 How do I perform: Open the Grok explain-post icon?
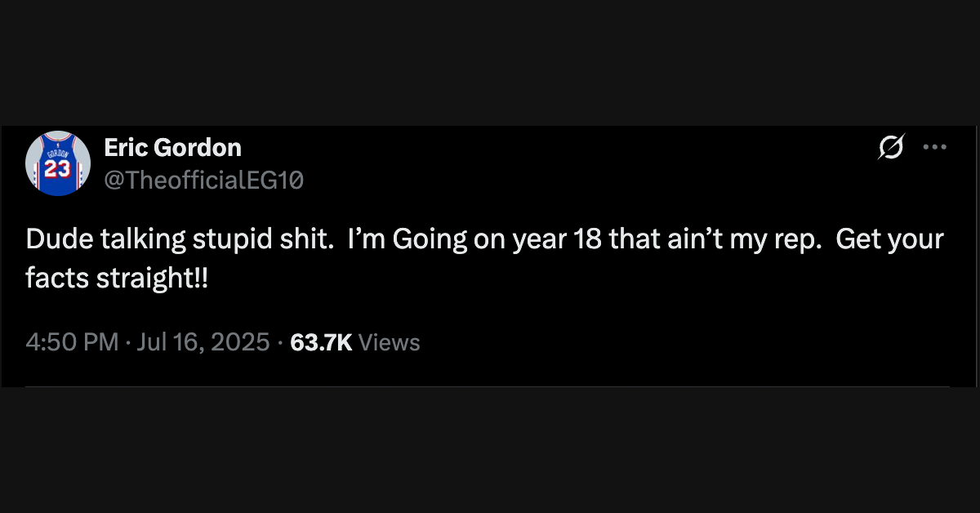(x=891, y=148)
